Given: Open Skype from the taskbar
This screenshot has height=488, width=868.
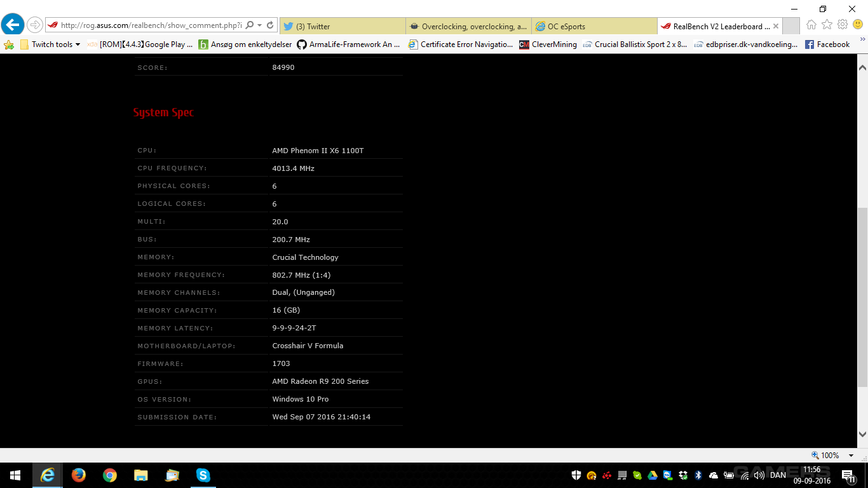Looking at the screenshot, I should click(203, 475).
